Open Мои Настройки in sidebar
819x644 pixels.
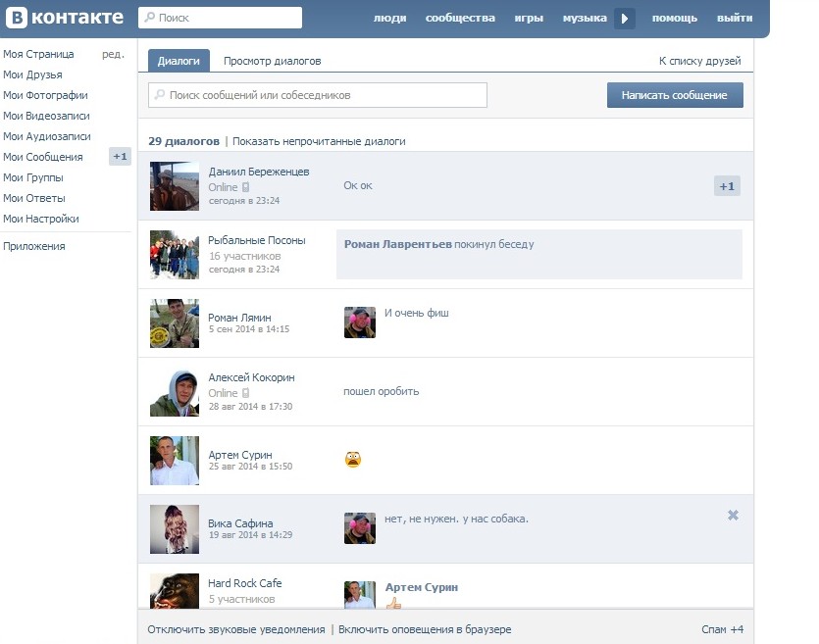tap(41, 219)
